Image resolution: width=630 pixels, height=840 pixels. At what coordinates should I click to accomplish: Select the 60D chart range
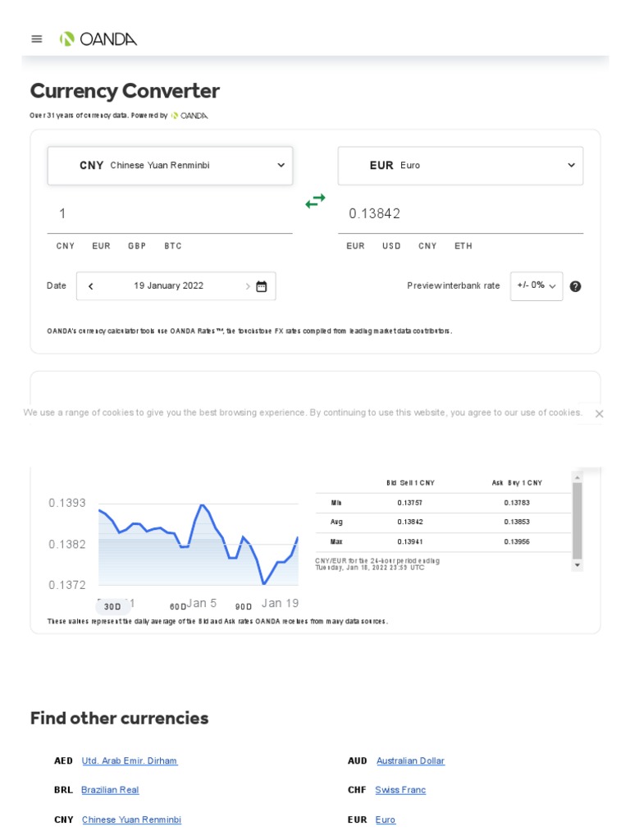(178, 606)
